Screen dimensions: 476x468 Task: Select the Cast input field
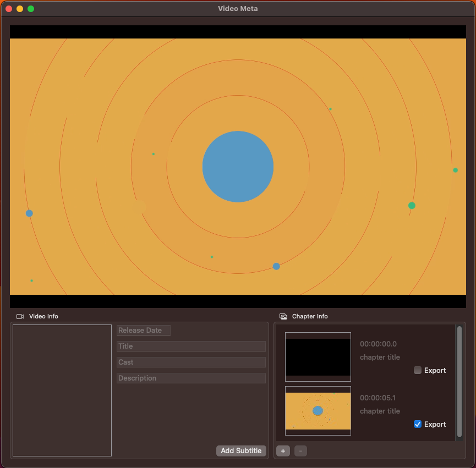point(190,362)
